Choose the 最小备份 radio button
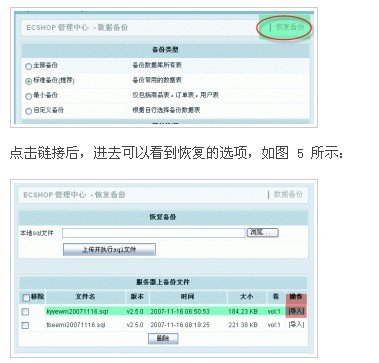This screenshot has height=363, width=379. (29, 96)
